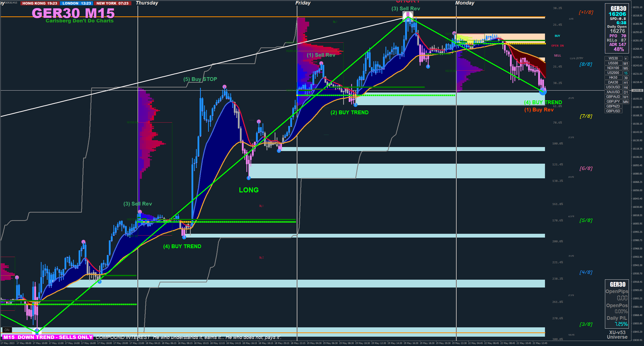
Task: Select the D1 timeframe button
Action: coord(626,92)
